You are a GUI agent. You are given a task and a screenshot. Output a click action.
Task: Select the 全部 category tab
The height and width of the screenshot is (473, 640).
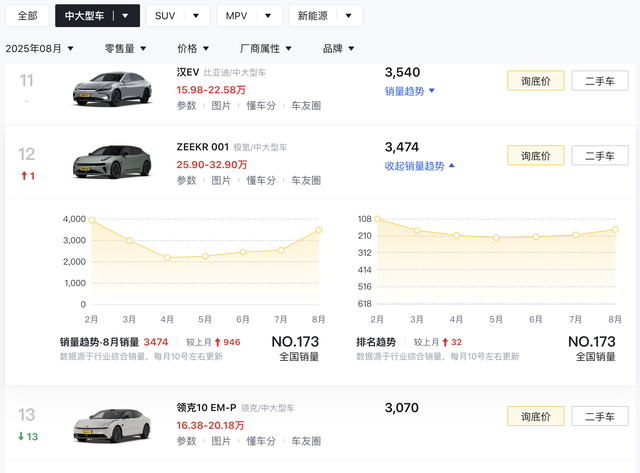[27, 16]
